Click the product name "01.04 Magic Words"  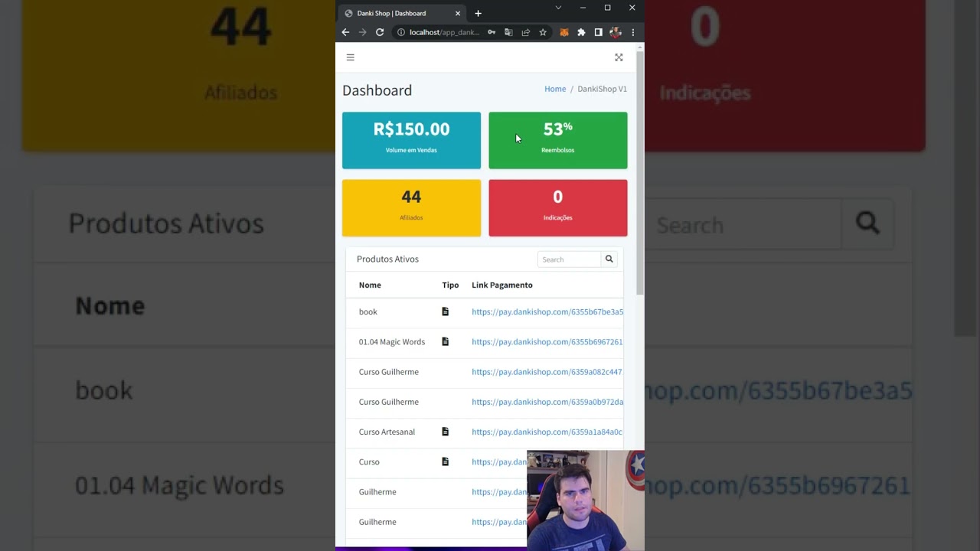tap(392, 341)
